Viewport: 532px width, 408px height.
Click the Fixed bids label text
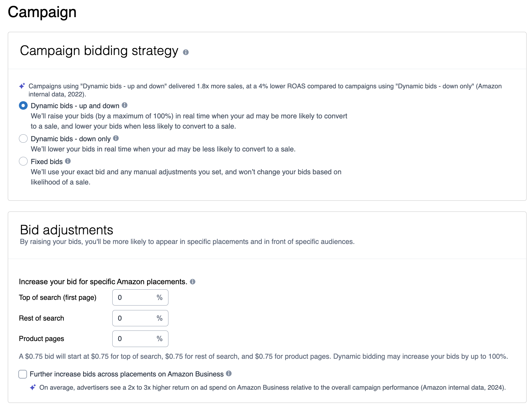click(x=47, y=162)
